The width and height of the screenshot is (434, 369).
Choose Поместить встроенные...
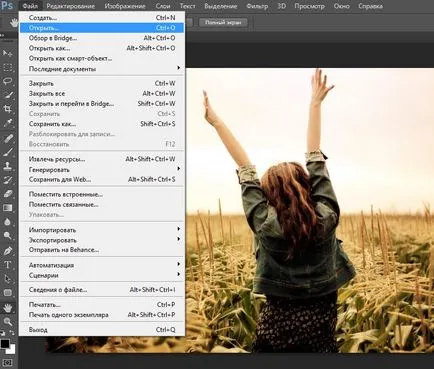click(102, 194)
